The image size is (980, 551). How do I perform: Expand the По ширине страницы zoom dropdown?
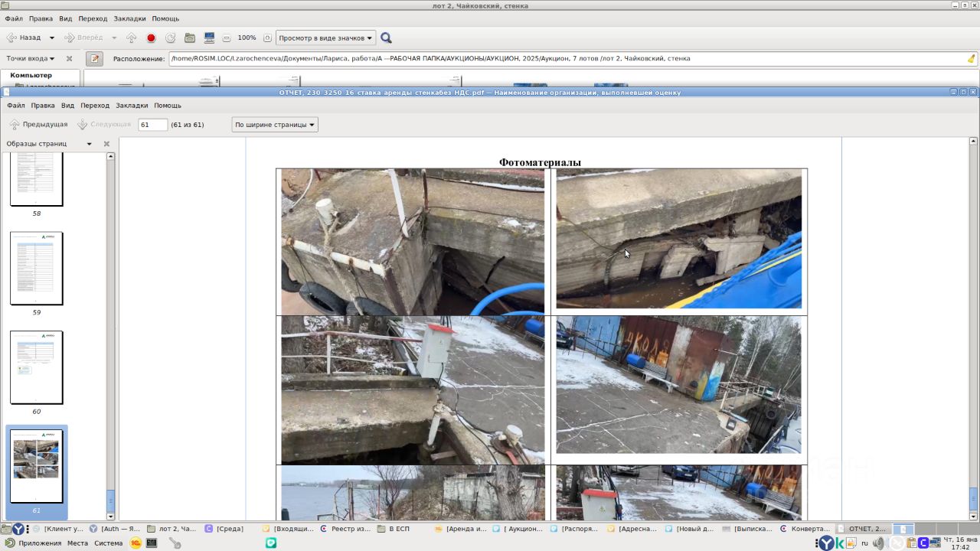point(274,125)
